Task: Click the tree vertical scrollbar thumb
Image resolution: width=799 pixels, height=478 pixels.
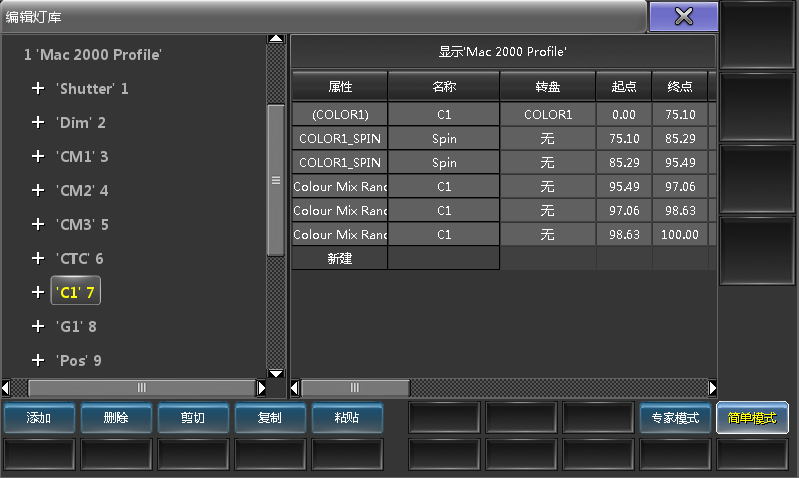Action: (276, 180)
